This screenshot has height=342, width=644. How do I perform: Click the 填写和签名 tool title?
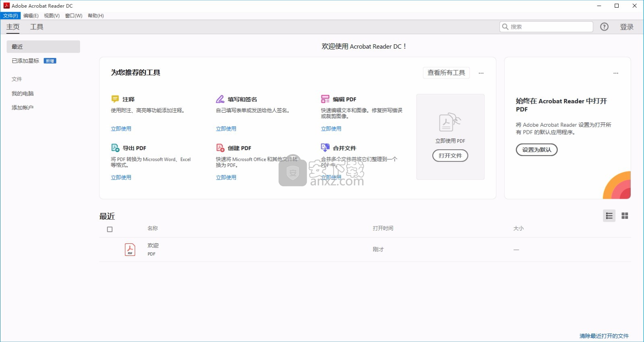242,99
